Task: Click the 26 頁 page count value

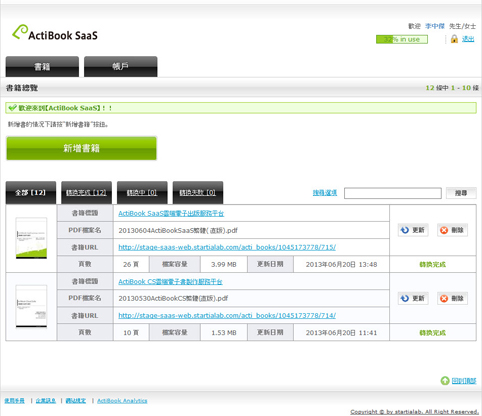Action: (x=131, y=265)
